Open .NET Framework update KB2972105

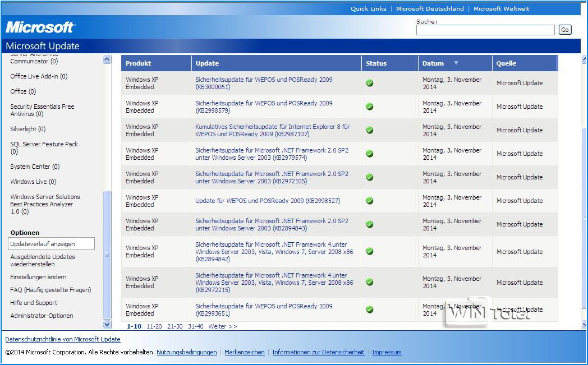coord(272,178)
